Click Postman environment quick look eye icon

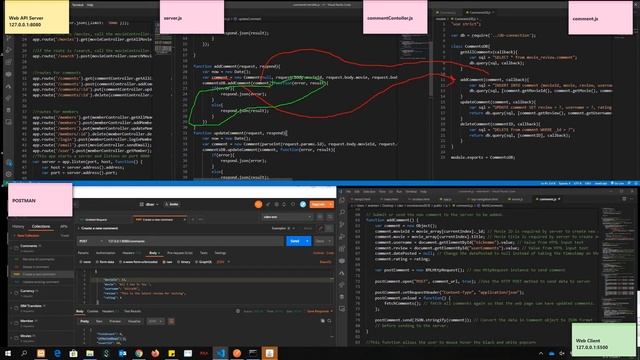click(320, 217)
